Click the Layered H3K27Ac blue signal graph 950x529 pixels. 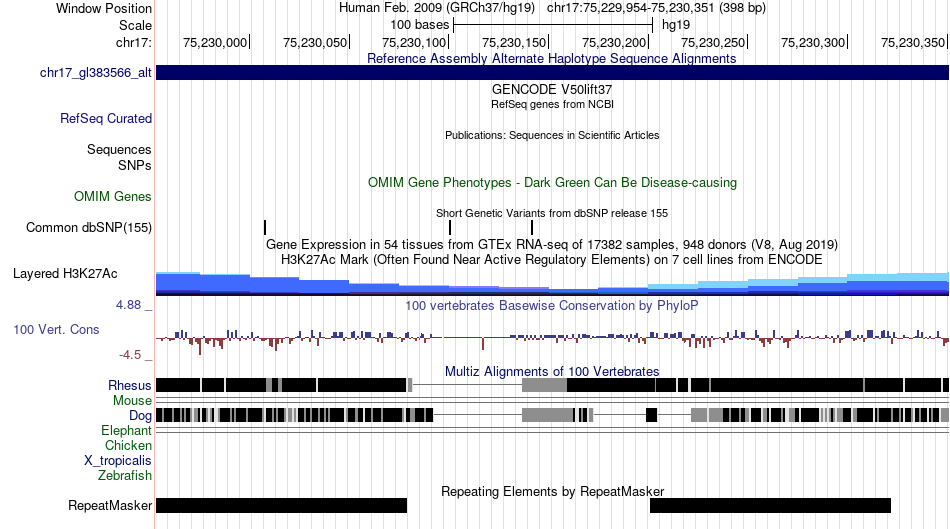tap(553, 284)
